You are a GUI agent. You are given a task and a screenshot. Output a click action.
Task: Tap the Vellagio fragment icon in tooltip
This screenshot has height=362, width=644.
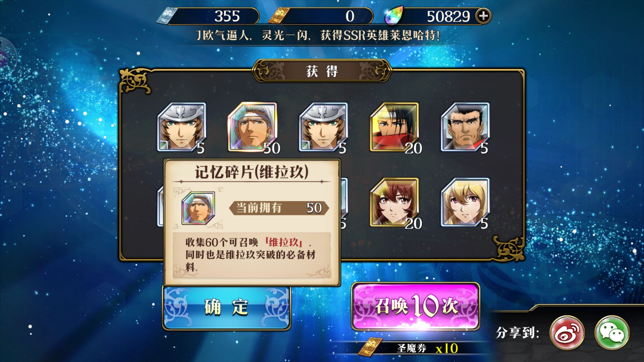(198, 208)
